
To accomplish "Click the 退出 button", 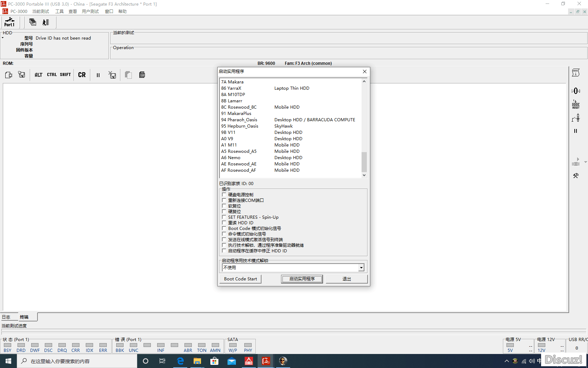I will point(346,279).
